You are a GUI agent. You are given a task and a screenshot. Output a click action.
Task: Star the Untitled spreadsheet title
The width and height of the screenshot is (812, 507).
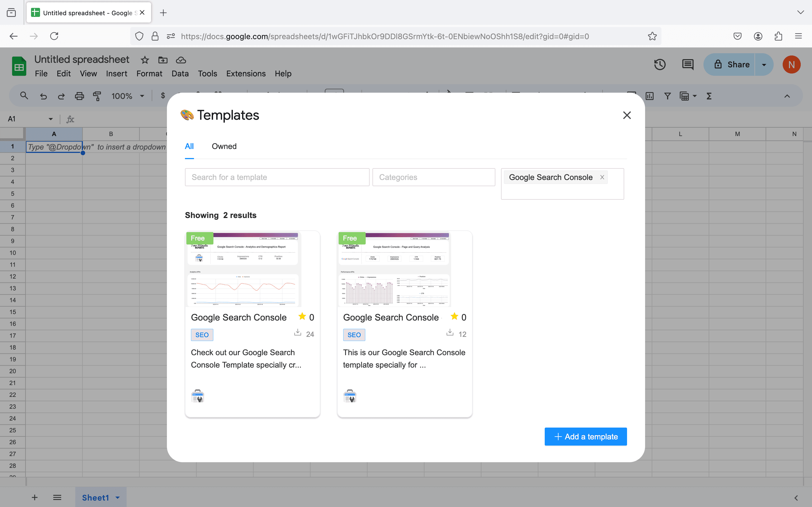pyautogui.click(x=145, y=60)
